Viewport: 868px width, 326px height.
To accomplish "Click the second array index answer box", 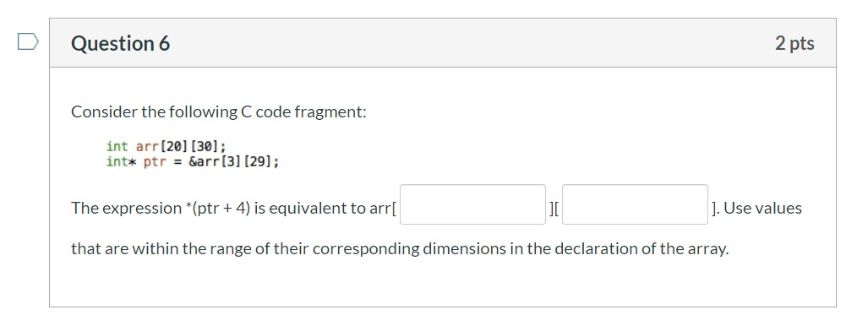I will tap(635, 204).
